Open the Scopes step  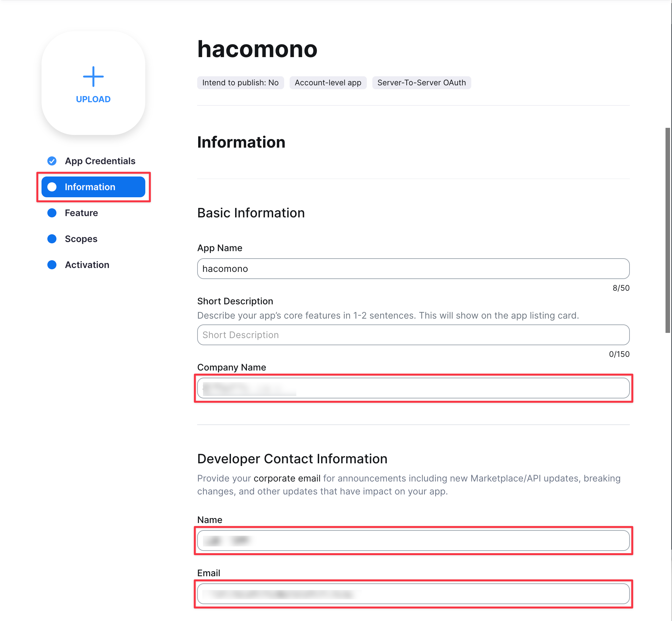(81, 238)
